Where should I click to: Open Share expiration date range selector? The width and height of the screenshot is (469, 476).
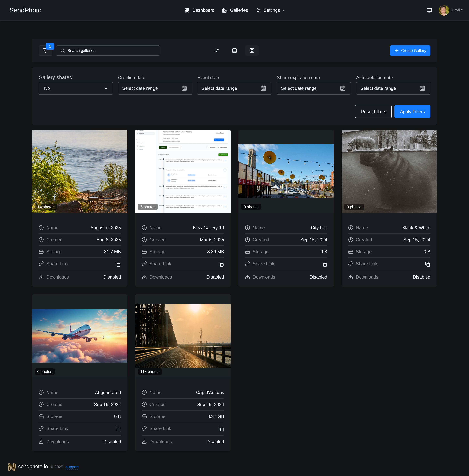pos(343,88)
